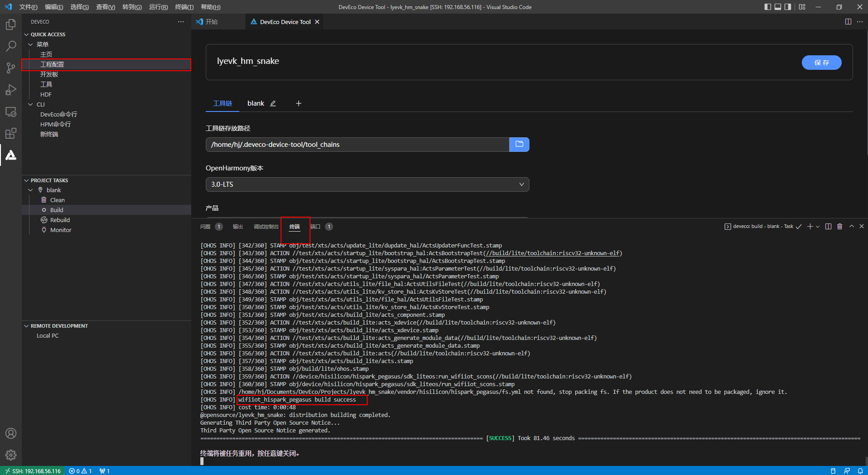The width and height of the screenshot is (868, 475).
Task: Split the editor to the right
Action: (x=848, y=22)
